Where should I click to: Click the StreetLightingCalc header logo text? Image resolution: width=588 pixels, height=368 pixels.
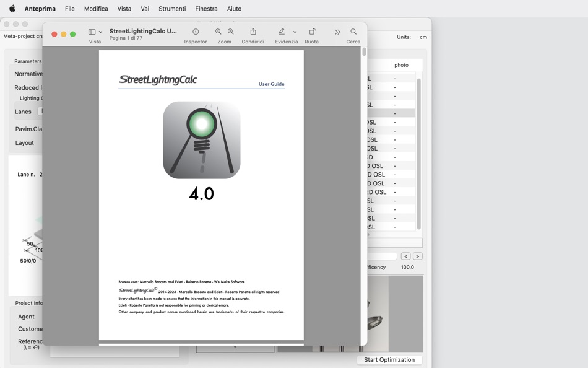tap(158, 79)
